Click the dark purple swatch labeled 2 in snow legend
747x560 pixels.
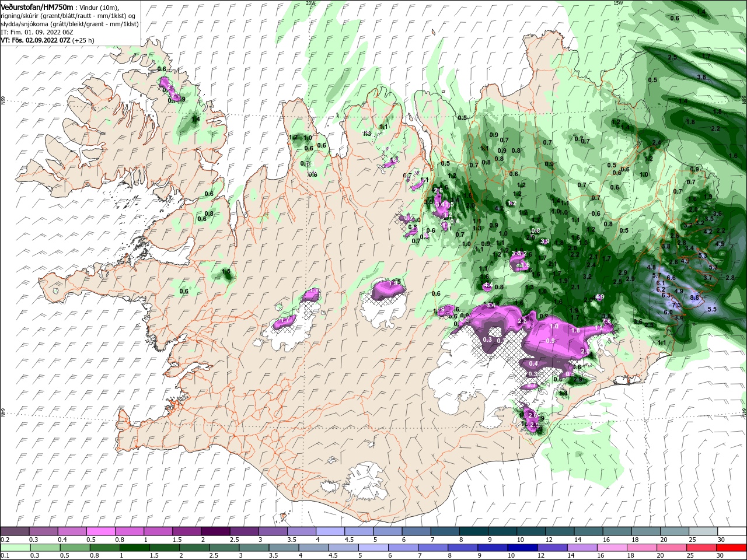click(215, 531)
